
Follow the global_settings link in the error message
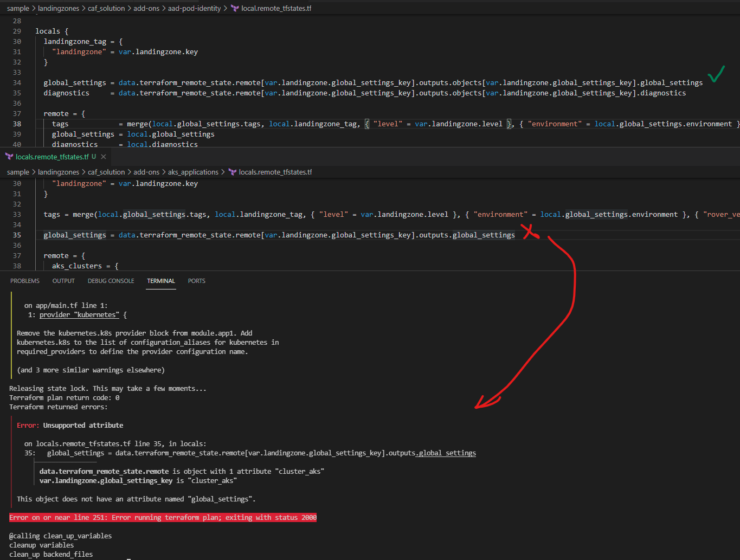coord(446,453)
